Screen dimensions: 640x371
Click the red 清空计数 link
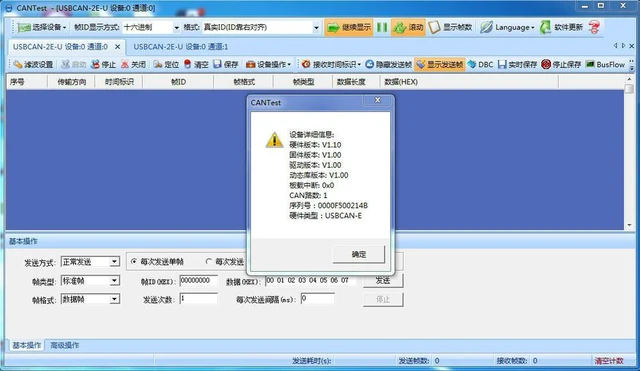[609, 361]
